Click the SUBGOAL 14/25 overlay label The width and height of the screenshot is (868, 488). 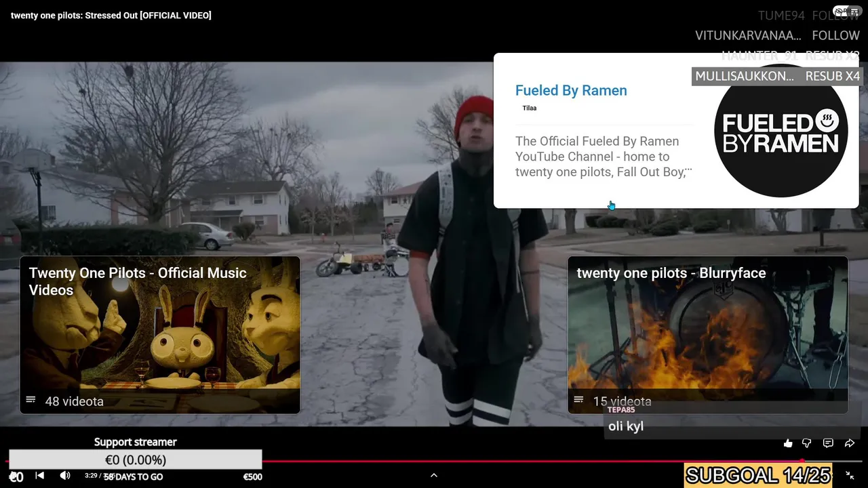point(758,476)
